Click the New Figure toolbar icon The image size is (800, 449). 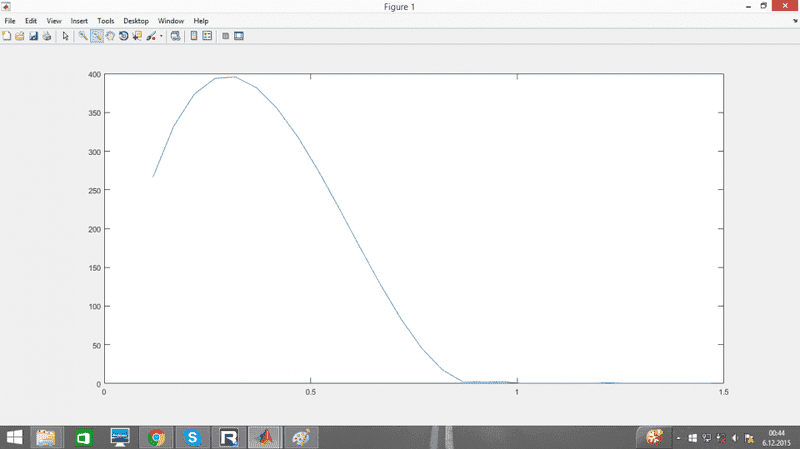(x=7, y=36)
